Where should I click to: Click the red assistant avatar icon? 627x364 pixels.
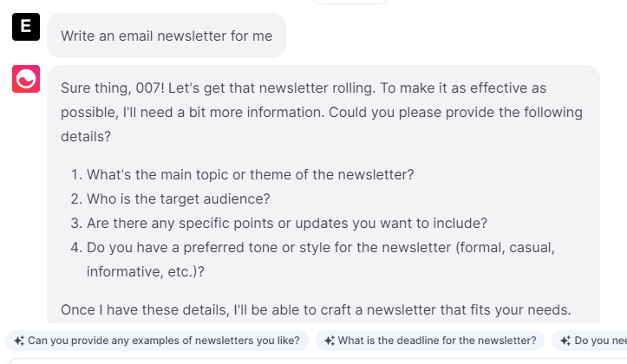(x=25, y=79)
